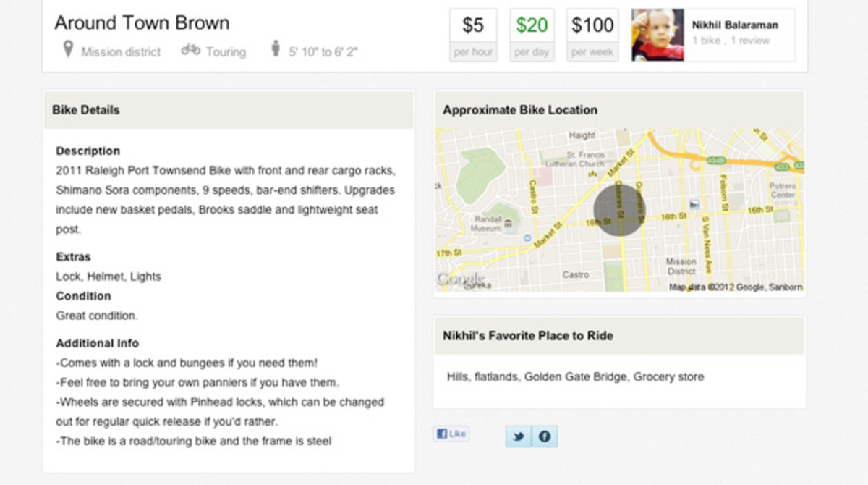The width and height of the screenshot is (868, 485).
Task: Click the gray location circle on map
Action: coord(619,210)
